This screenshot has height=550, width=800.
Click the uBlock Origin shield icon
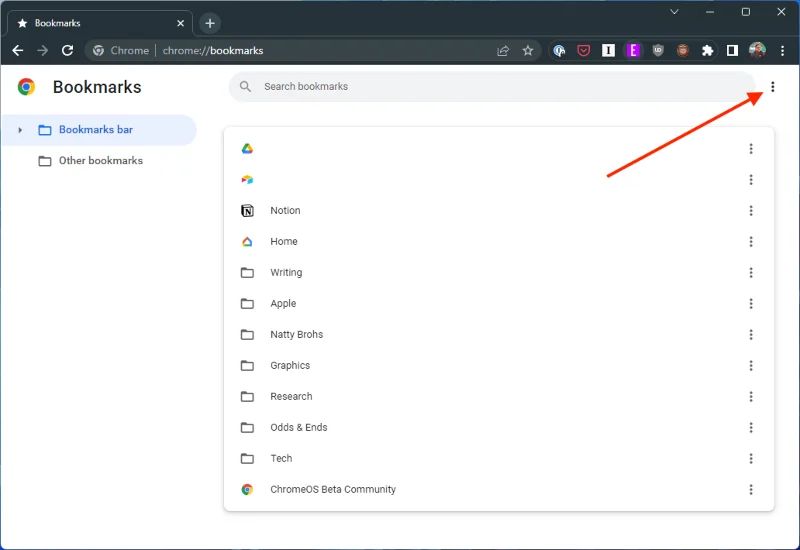658,50
